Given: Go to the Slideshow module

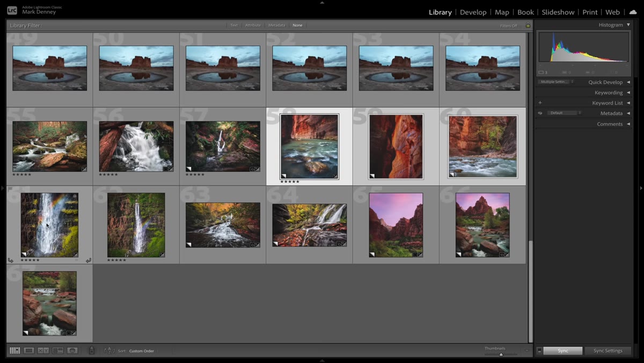Looking at the screenshot, I should 558,12.
